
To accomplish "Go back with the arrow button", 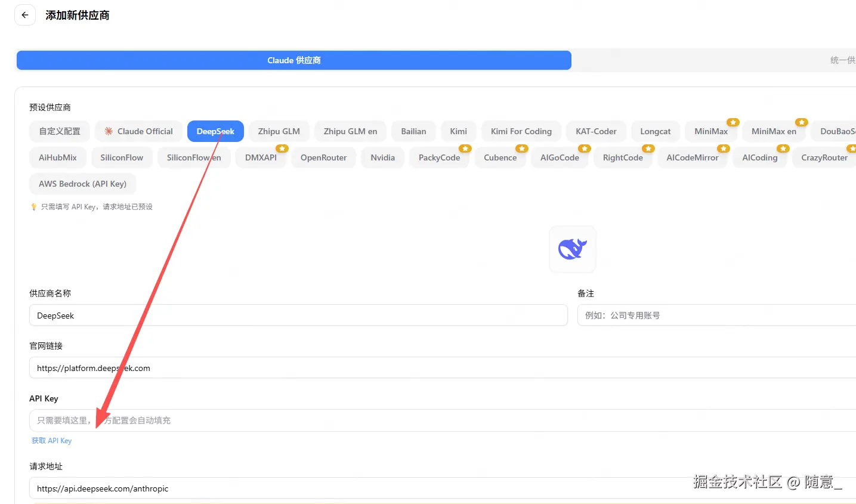I will click(x=25, y=15).
